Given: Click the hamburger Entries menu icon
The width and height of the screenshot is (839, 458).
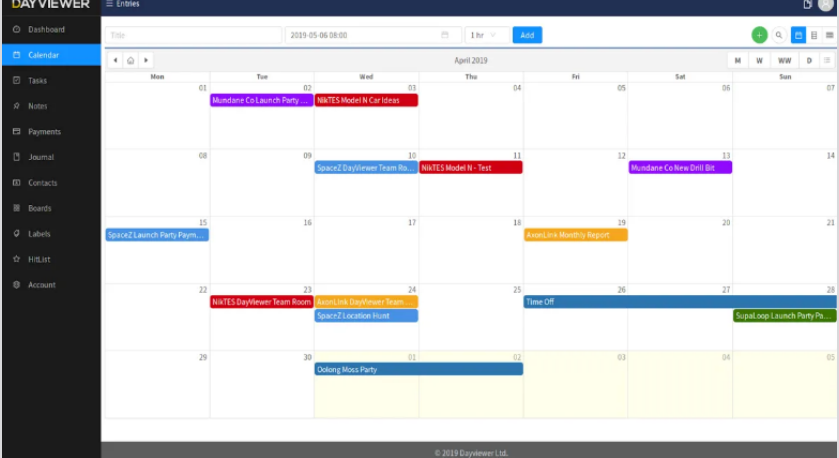Looking at the screenshot, I should click(x=109, y=4).
